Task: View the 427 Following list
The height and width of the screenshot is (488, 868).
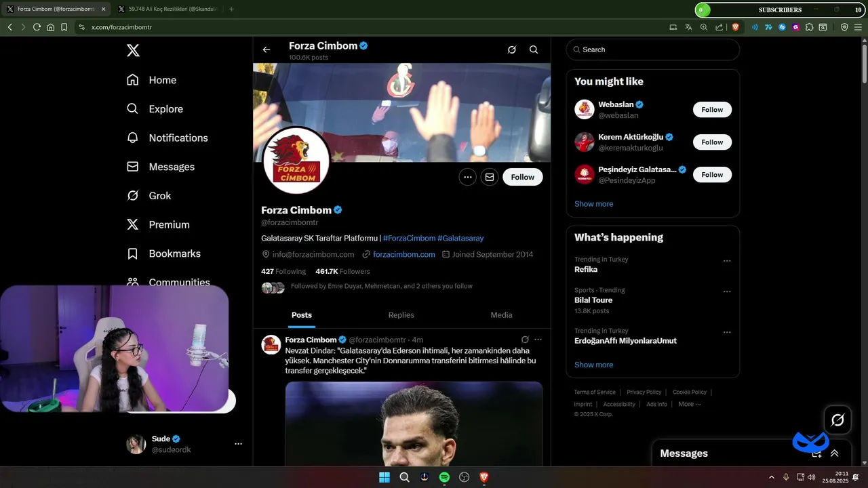Action: click(x=283, y=271)
